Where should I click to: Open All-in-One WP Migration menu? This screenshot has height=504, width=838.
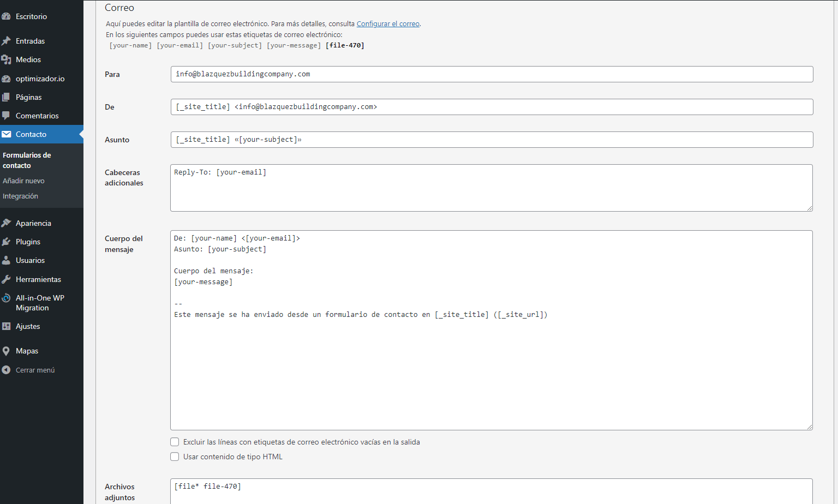click(40, 303)
